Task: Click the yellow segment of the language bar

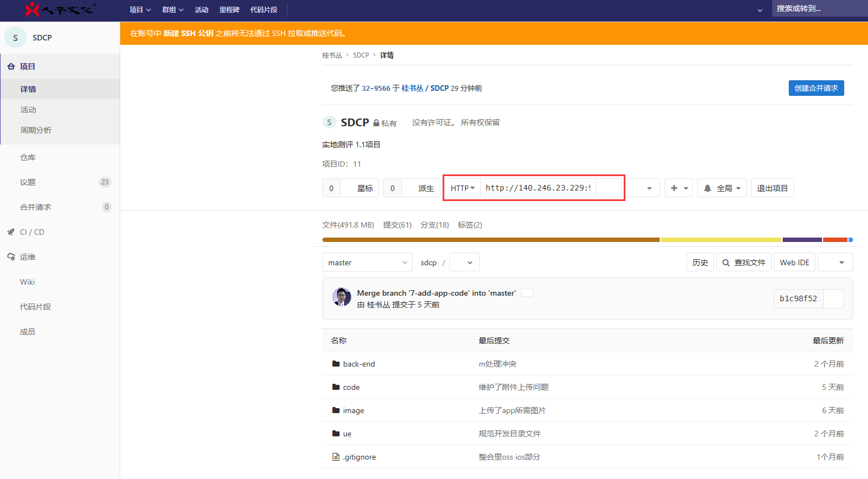Action: (720, 240)
